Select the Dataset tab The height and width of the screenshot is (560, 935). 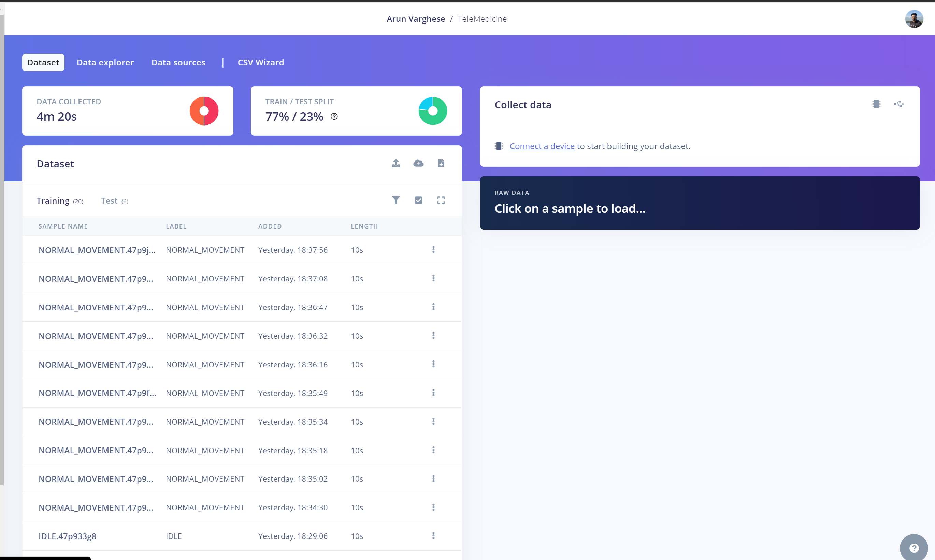43,62
